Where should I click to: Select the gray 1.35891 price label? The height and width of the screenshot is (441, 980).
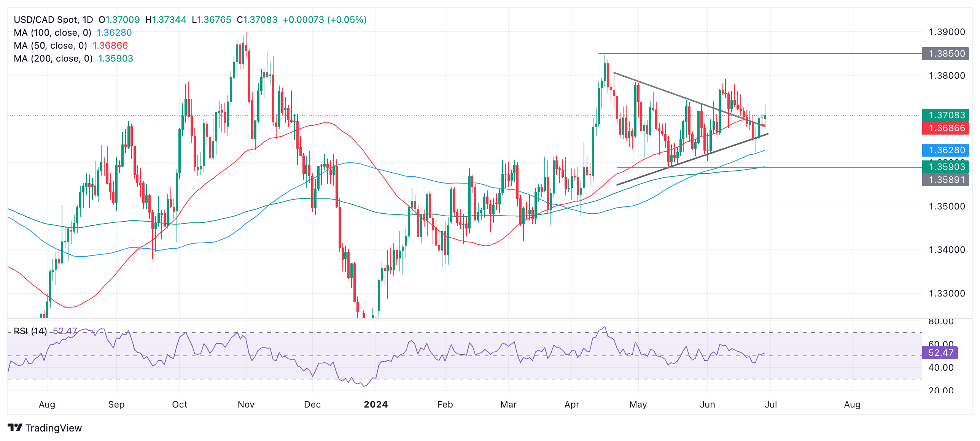tap(946, 180)
